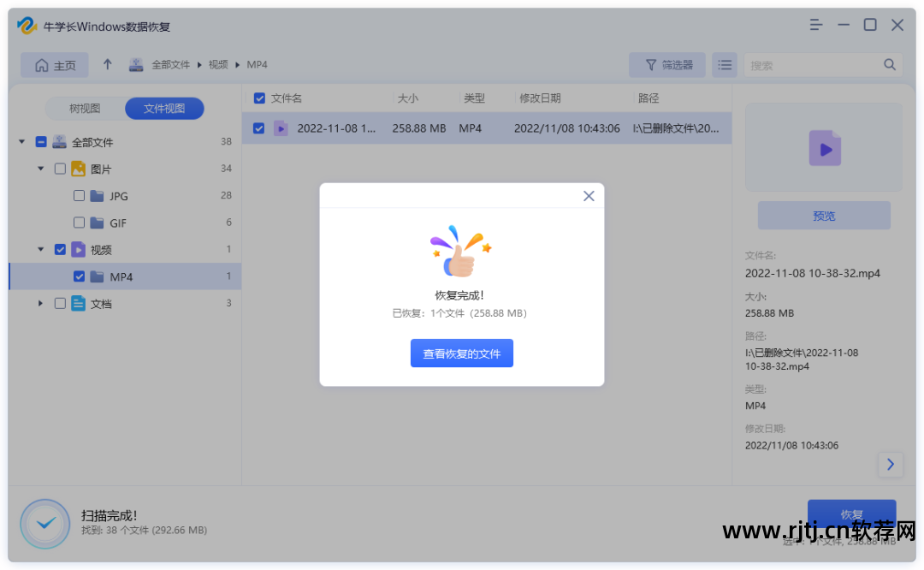Check the JPG folder checkbox
The height and width of the screenshot is (570, 924).
pyautogui.click(x=79, y=196)
